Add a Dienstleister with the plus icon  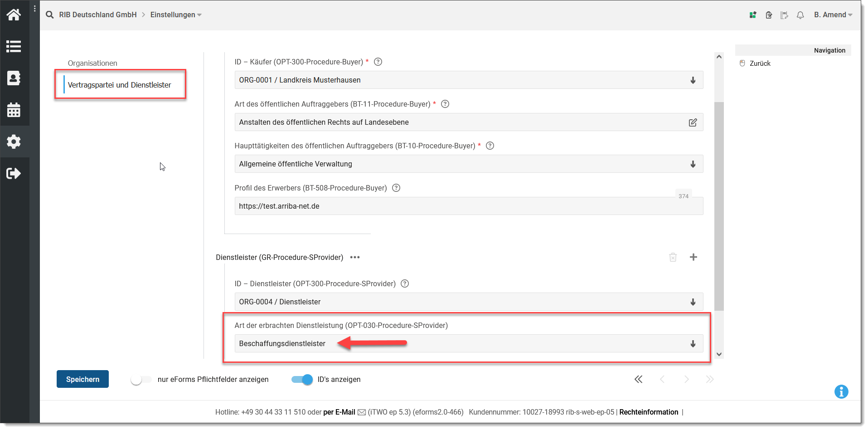click(693, 257)
